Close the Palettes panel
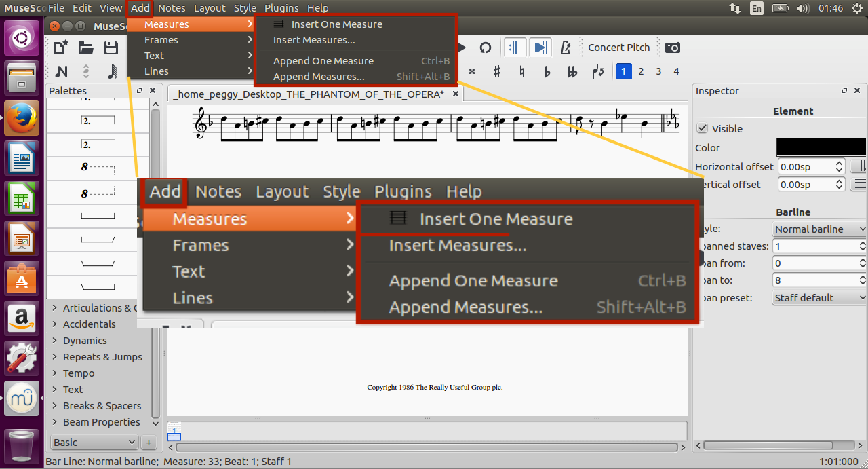Image resolution: width=868 pixels, height=469 pixels. click(153, 90)
